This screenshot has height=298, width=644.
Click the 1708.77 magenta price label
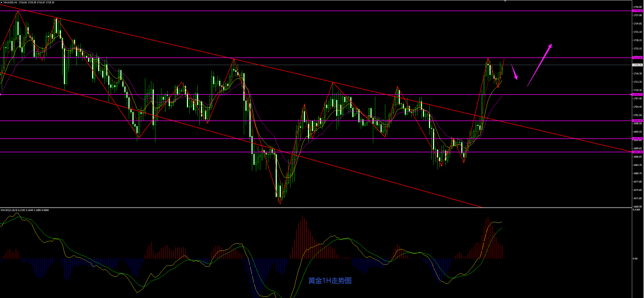pyautogui.click(x=638, y=95)
